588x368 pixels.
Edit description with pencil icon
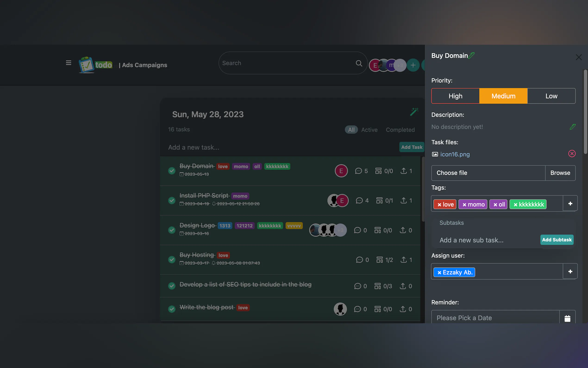point(572,127)
